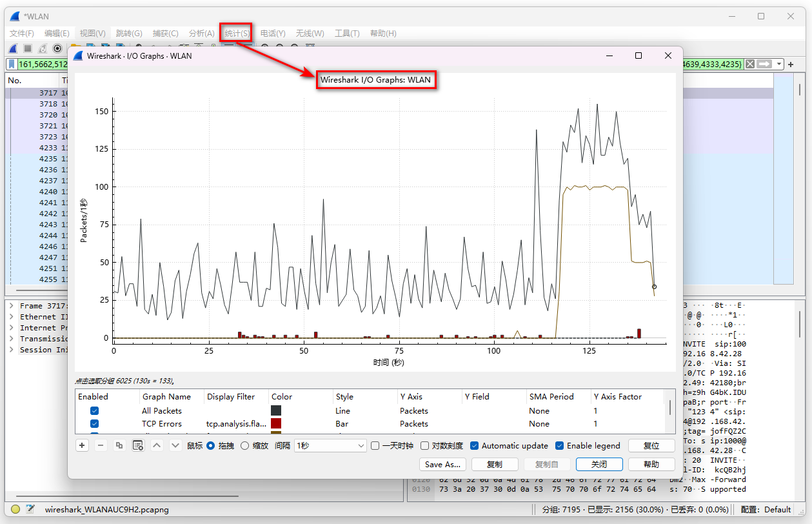
Task: Click wireshark_WLANAUC9H2.pcapng in status bar
Action: [x=106, y=509]
